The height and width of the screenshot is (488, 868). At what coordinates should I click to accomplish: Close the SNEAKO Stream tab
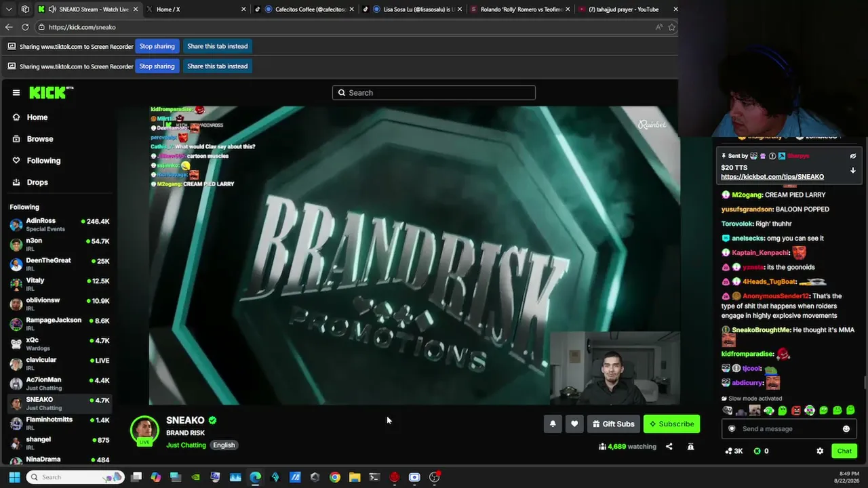tap(135, 9)
